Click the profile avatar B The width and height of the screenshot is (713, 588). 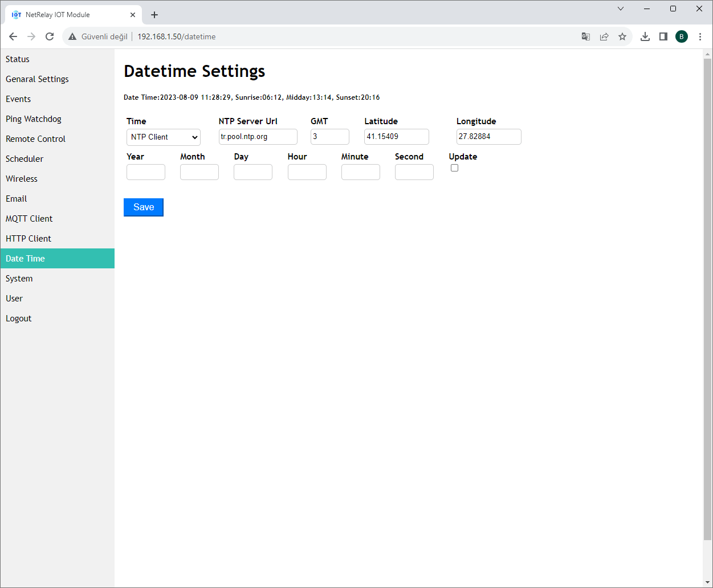tap(681, 36)
